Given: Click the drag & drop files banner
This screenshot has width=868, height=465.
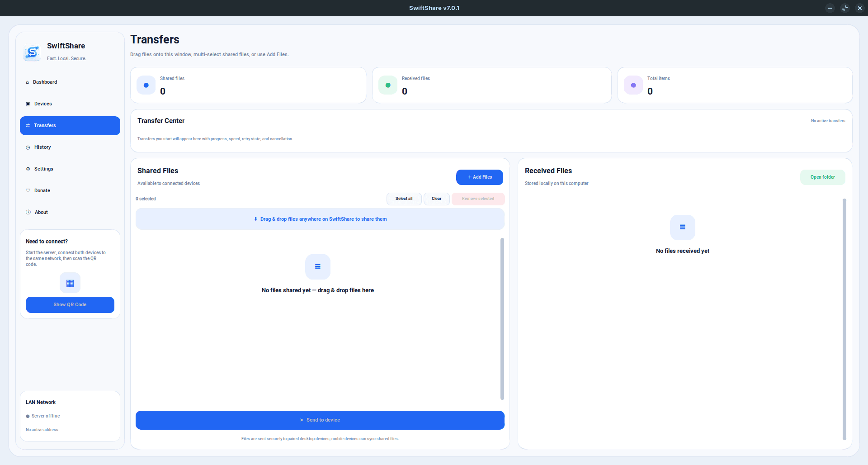Looking at the screenshot, I should (320, 219).
